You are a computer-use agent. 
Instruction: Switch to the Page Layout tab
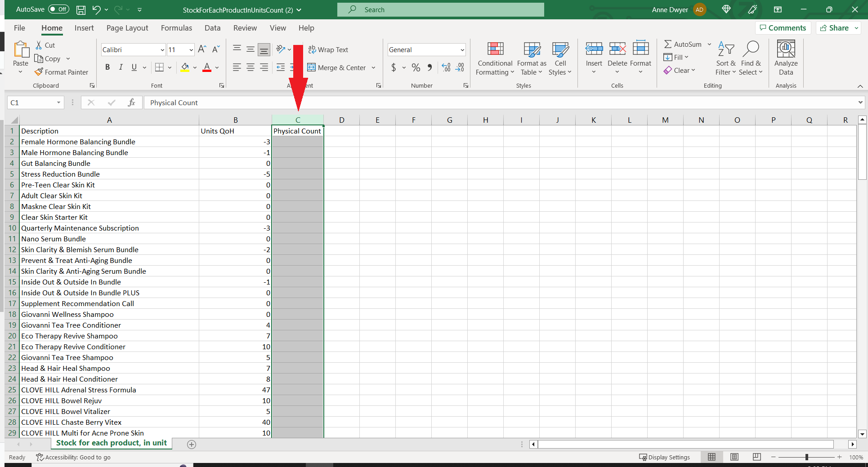(127, 28)
